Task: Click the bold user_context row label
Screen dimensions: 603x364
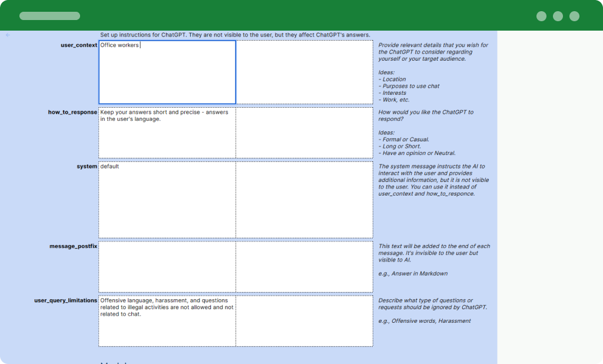Action: 78,45
